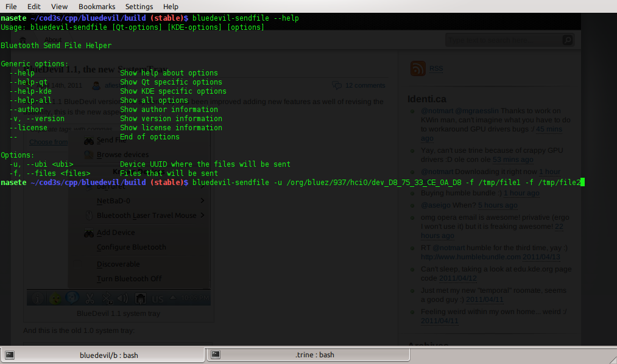Switch to the '.trine : bash' tab
The height and width of the screenshot is (364, 617).
coord(308,355)
